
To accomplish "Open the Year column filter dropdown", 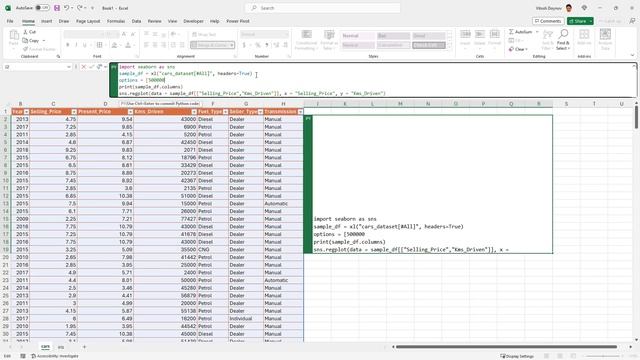I will pos(27,111).
